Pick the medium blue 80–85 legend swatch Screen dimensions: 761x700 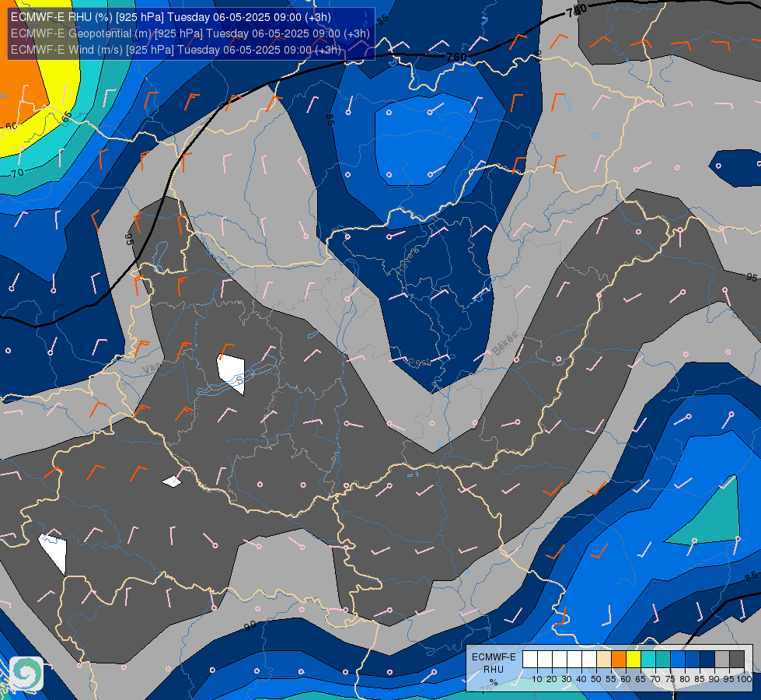[x=693, y=659]
